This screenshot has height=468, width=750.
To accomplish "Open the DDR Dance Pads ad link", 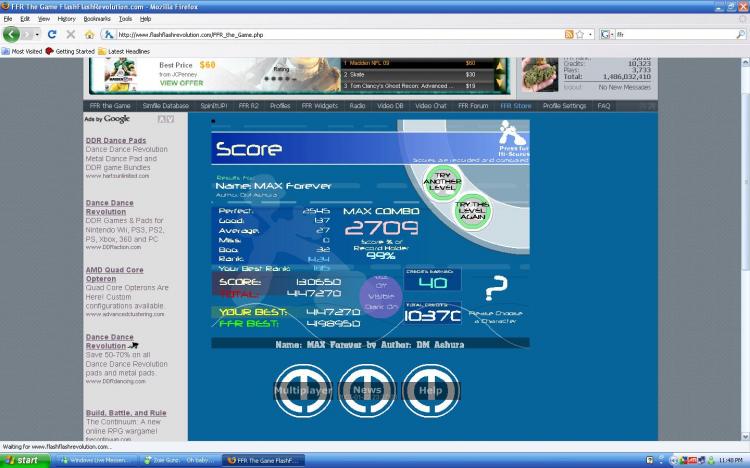I will 116,140.
